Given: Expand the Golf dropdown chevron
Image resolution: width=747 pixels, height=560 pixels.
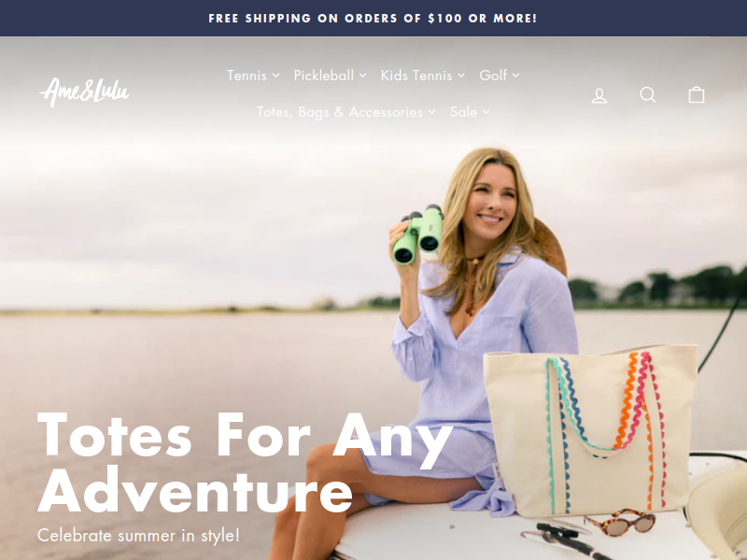Looking at the screenshot, I should 516,76.
